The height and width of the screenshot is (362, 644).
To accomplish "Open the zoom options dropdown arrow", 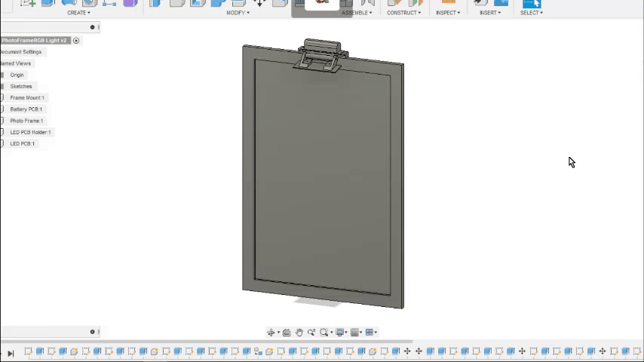I will (x=332, y=333).
